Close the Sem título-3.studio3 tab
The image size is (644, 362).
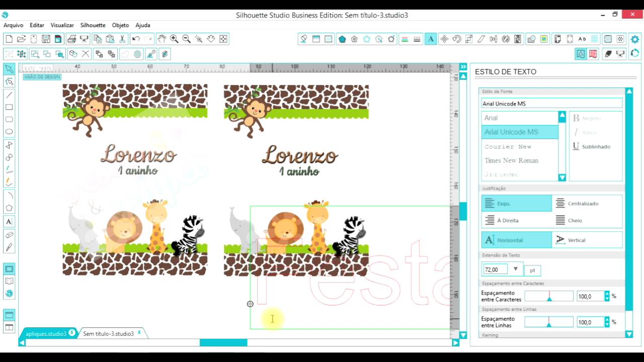pos(139,332)
